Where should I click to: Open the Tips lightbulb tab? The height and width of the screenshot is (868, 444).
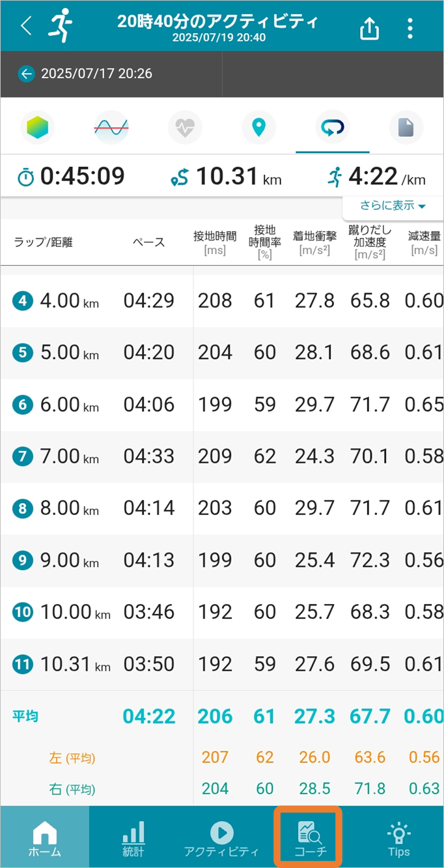point(398,837)
